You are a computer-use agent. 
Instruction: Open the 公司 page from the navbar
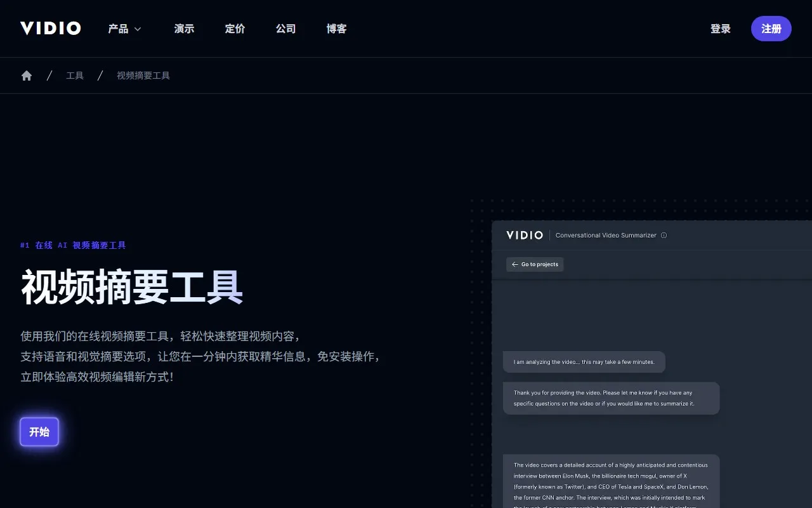coord(285,29)
